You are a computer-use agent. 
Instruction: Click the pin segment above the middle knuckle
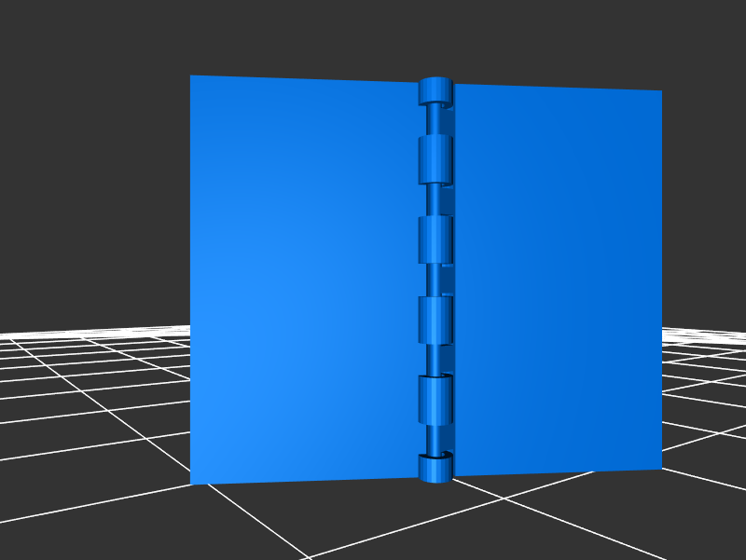[435, 198]
